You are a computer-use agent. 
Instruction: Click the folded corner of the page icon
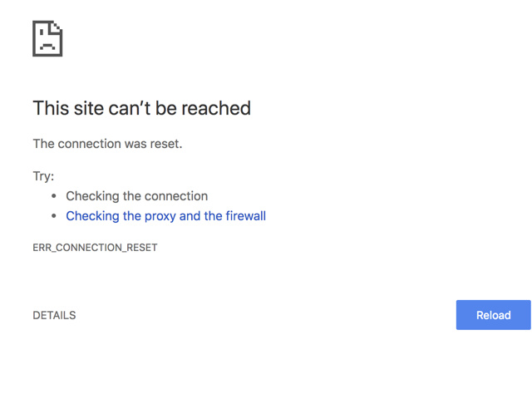57,27
